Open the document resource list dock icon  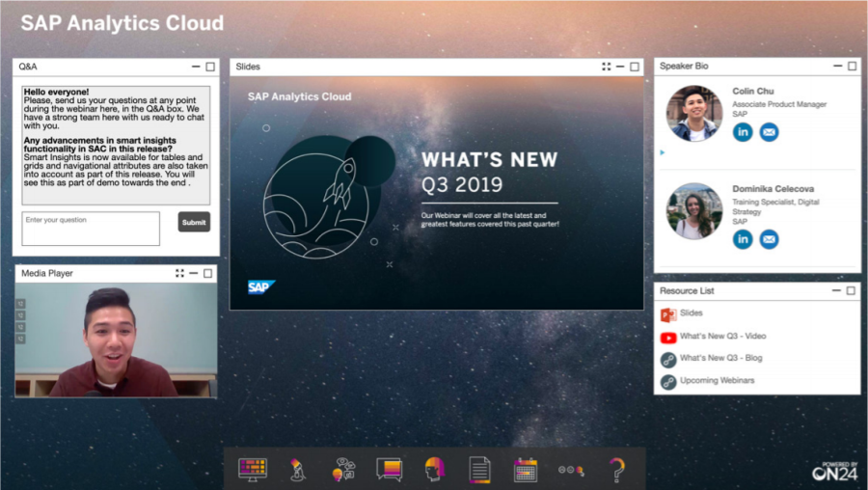479,470
